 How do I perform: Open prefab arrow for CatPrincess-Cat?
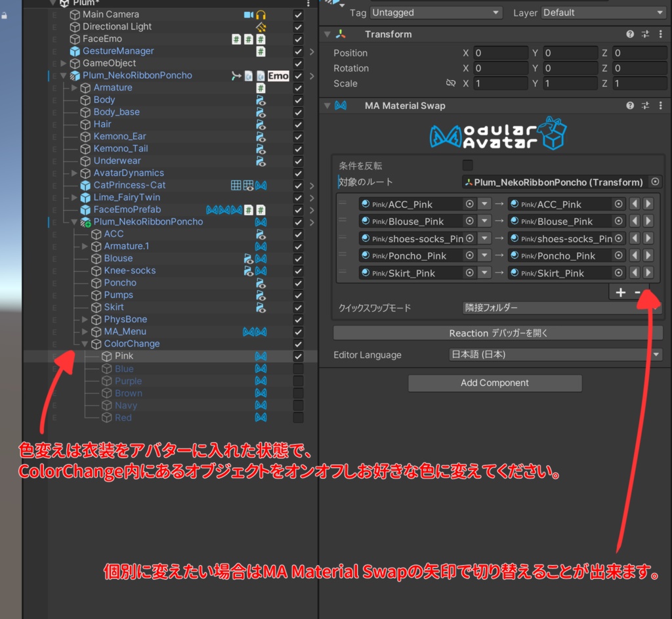point(312,186)
